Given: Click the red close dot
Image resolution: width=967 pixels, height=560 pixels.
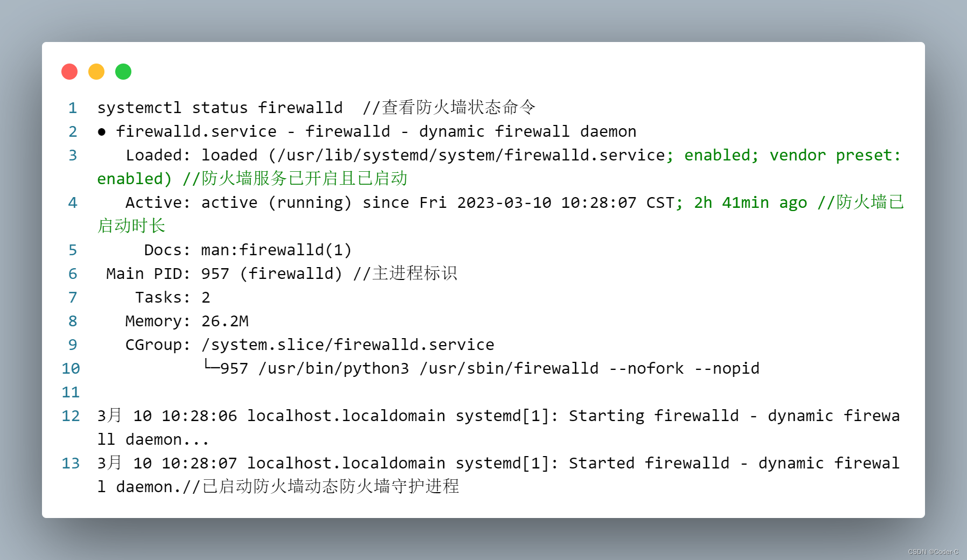Looking at the screenshot, I should (69, 72).
